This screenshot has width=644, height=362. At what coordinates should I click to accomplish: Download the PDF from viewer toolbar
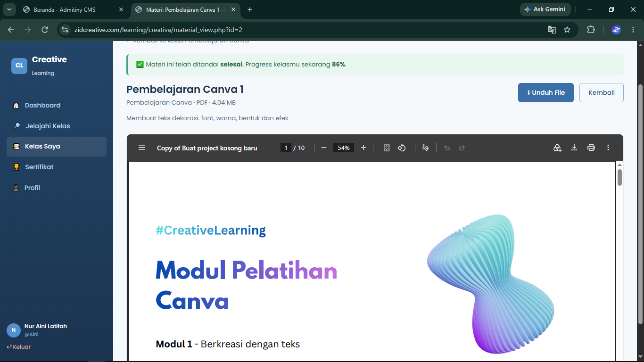point(574,148)
